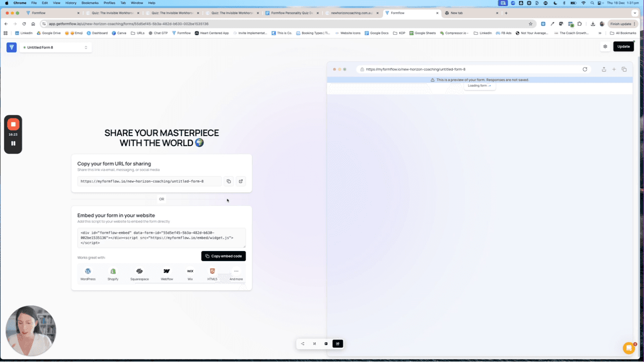Switch to the Formflow Personality Quiz Doc tab
This screenshot has width=644, height=362.
[x=293, y=13]
